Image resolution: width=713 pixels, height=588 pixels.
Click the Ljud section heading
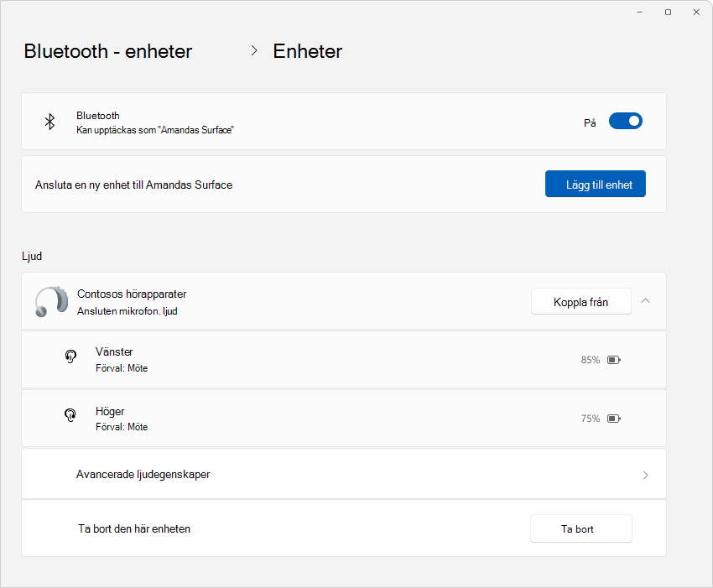[32, 256]
